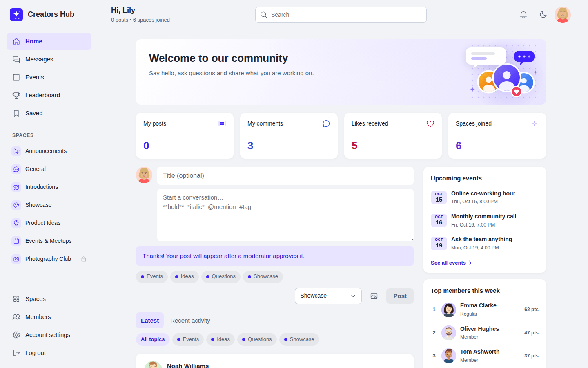This screenshot has height=368, width=588.
Task: Attach an image to the post
Action: tap(374, 296)
